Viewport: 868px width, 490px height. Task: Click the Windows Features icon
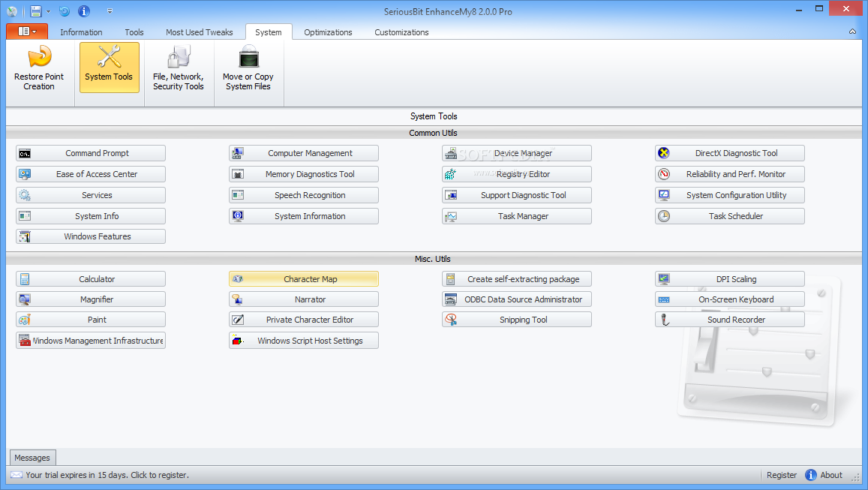24,236
